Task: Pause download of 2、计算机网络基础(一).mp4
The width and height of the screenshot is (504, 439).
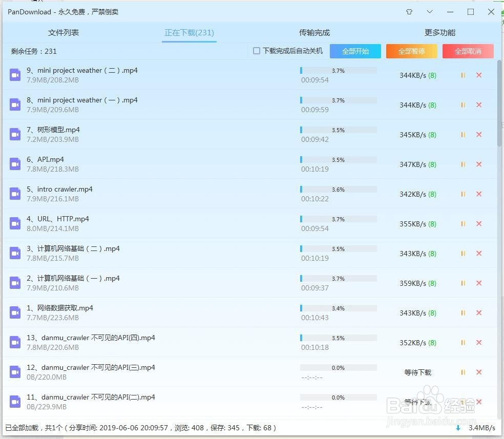Action: (x=463, y=283)
